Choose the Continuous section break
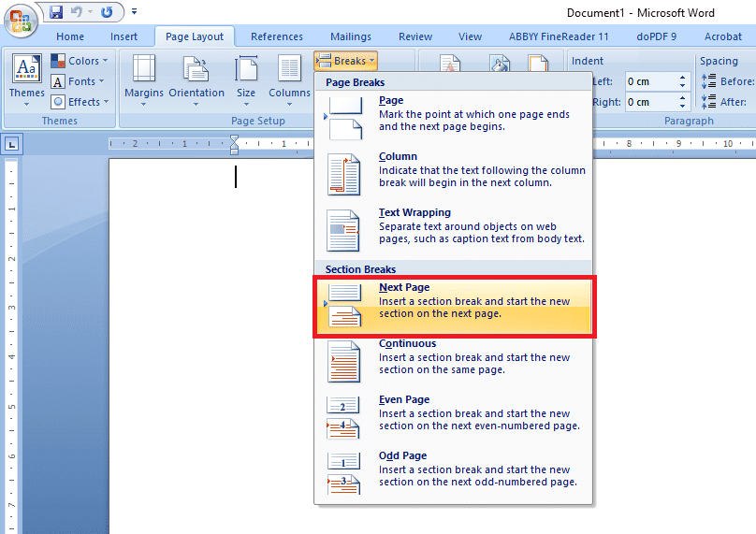The image size is (756, 534). [x=454, y=363]
